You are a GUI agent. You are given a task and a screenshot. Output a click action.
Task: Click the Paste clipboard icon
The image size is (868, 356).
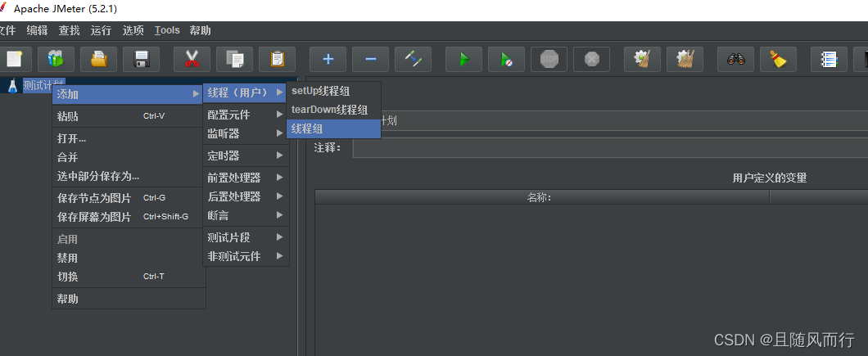(278, 59)
